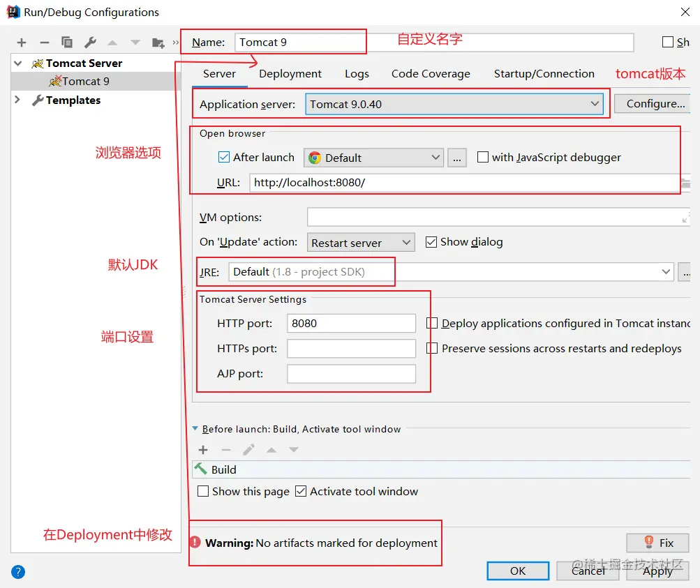Remove before launch task minus icon
Screen dimensions: 700x588
(226, 450)
